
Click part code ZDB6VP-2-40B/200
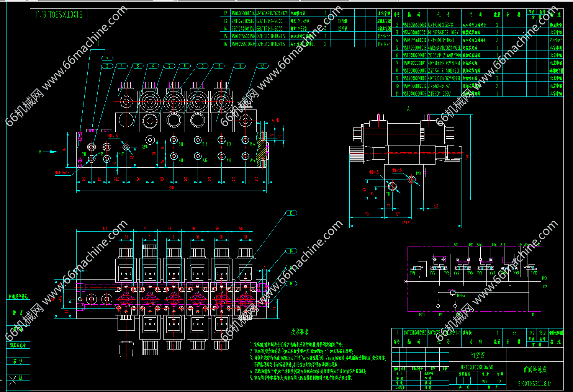444,55
